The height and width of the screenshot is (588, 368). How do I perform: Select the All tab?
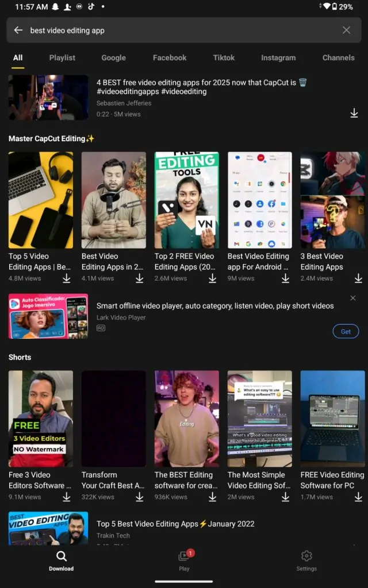point(18,58)
